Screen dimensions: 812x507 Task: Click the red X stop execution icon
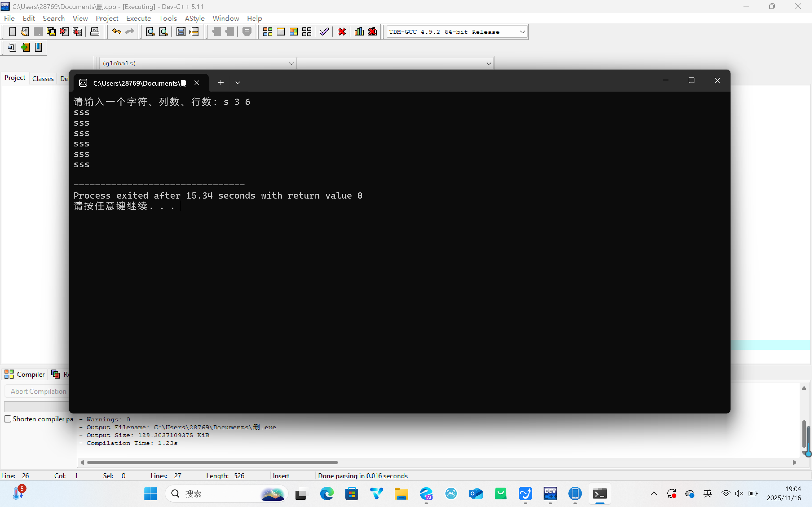tap(342, 32)
